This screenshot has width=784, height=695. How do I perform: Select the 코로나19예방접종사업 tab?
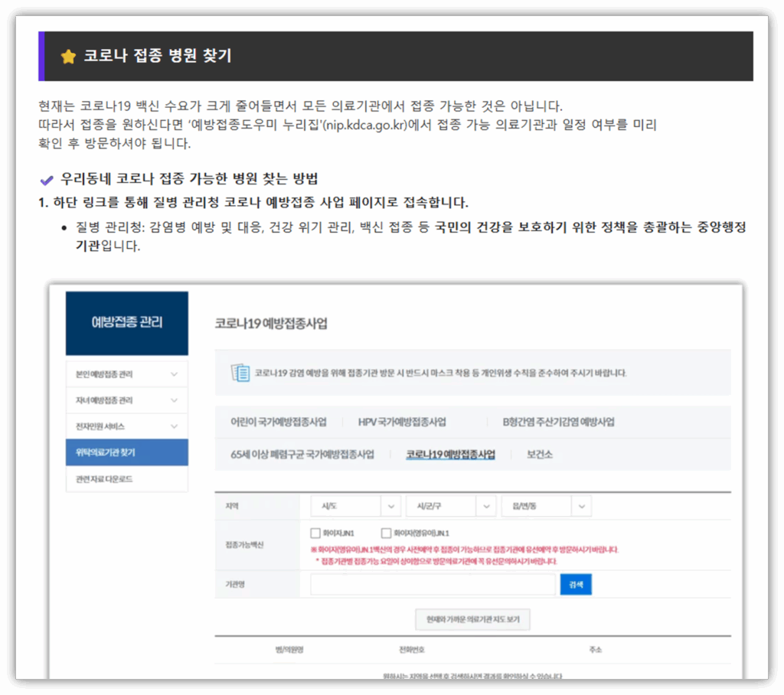(x=450, y=455)
